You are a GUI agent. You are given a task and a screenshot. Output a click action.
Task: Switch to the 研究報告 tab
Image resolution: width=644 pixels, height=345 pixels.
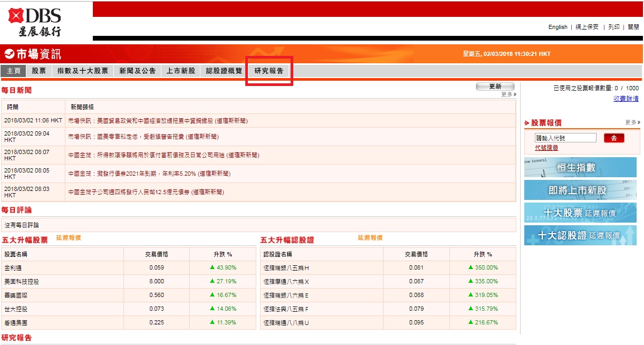pyautogui.click(x=269, y=71)
